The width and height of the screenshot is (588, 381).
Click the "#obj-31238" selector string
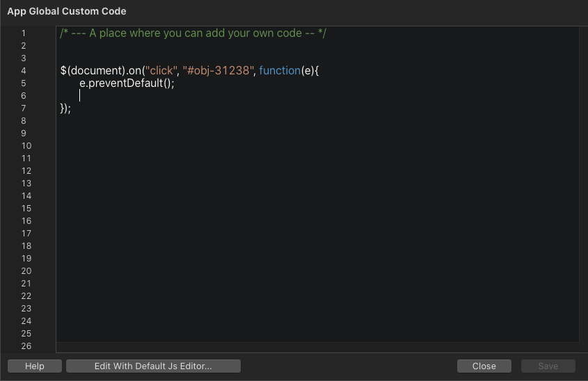pos(218,71)
